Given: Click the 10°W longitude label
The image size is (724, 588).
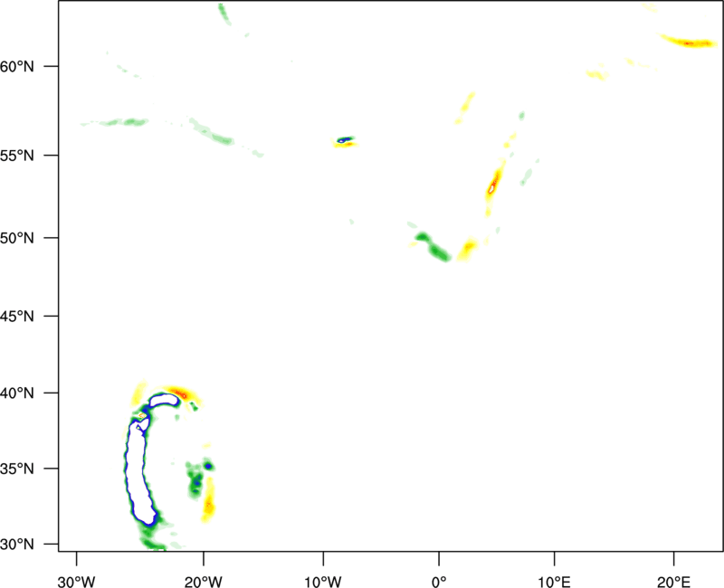Looking at the screenshot, I should click(x=323, y=582).
